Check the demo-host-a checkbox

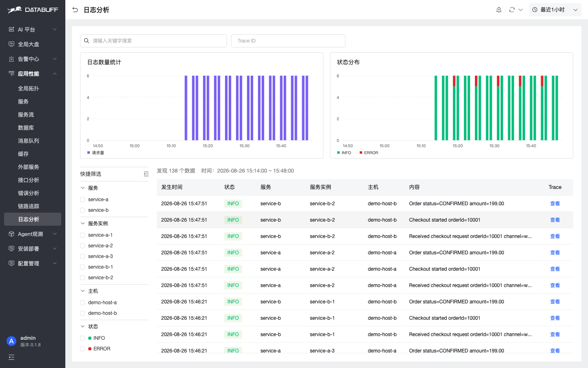coord(82,303)
